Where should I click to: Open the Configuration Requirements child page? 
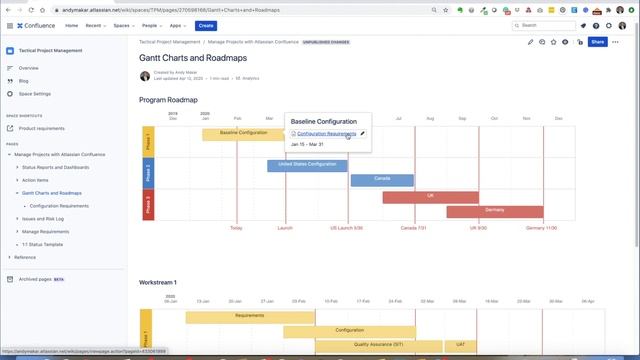(x=59, y=206)
